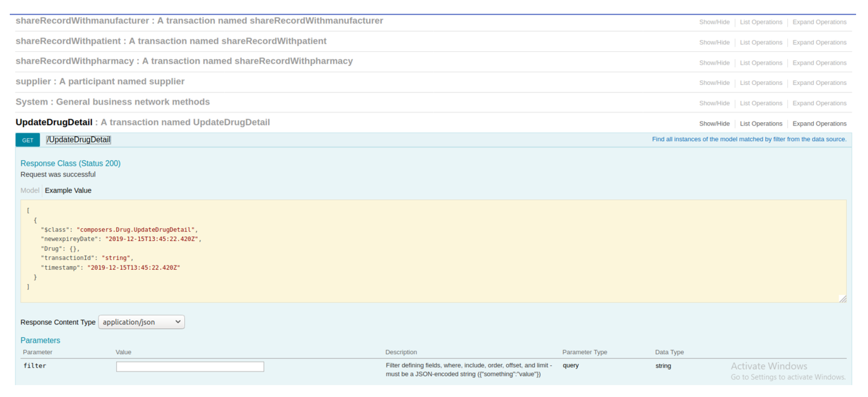
Task: Expand Operations for System section
Action: [819, 103]
